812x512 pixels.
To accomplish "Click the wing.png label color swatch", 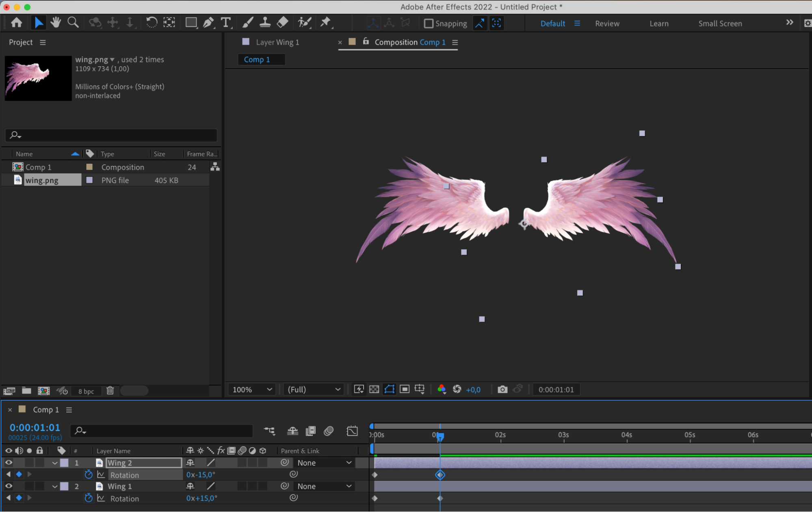I will [x=89, y=180].
